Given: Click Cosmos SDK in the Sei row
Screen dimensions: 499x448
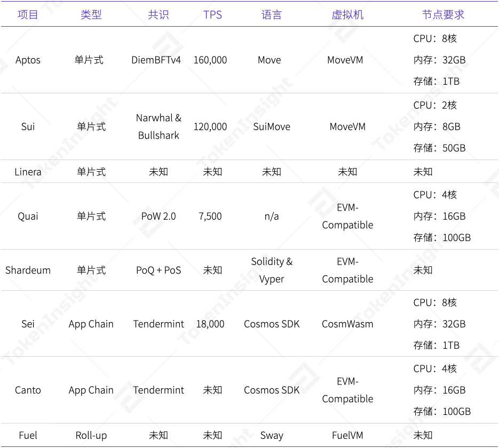Looking at the screenshot, I should click(x=272, y=324).
